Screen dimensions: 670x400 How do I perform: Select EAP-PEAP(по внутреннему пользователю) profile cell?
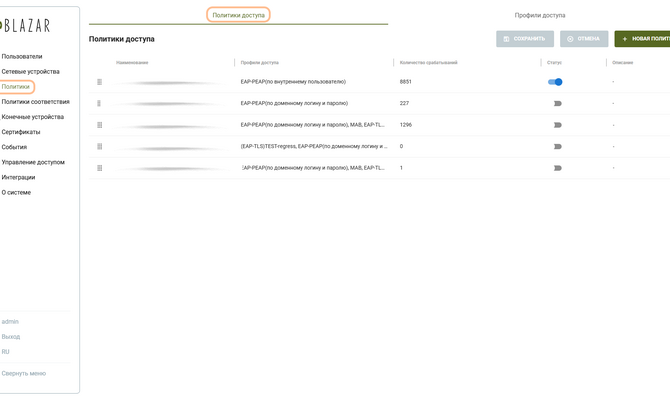(293, 82)
